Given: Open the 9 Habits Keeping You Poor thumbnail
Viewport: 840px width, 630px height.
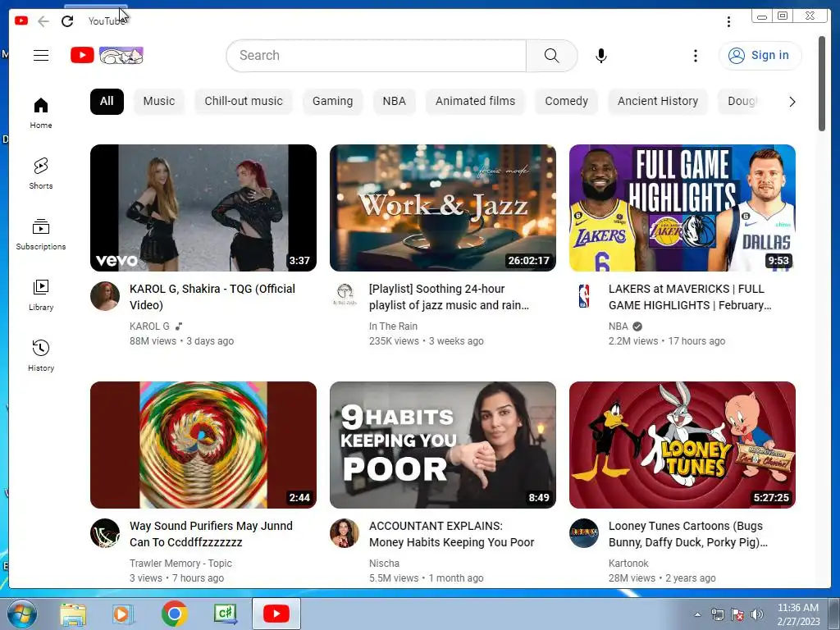Looking at the screenshot, I should (x=443, y=445).
